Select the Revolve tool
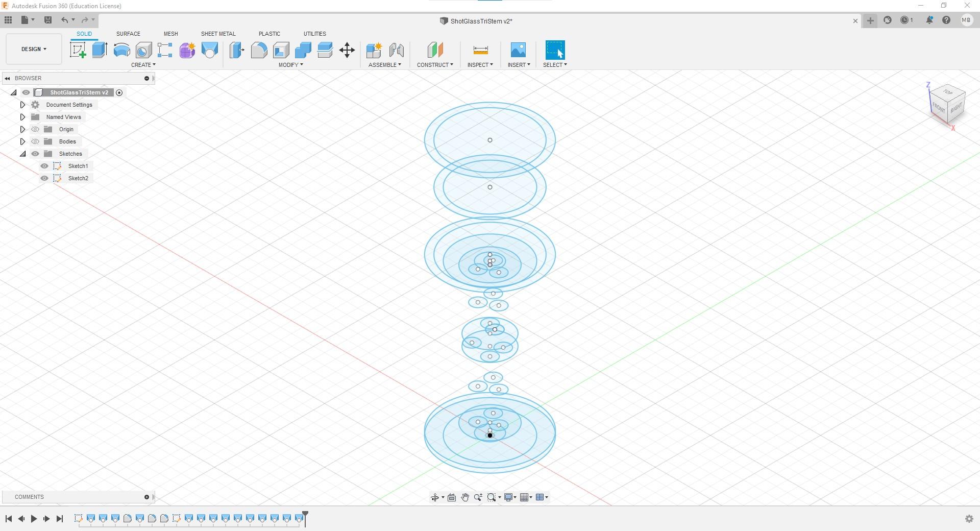 pos(121,50)
